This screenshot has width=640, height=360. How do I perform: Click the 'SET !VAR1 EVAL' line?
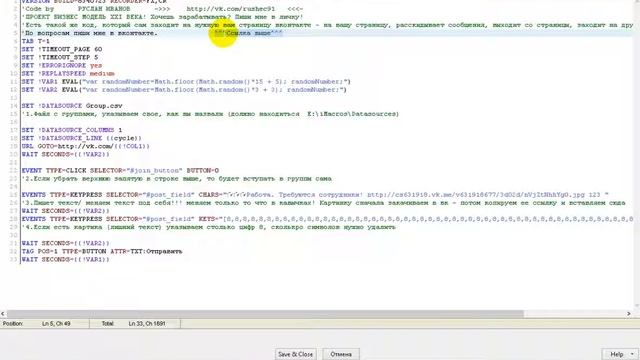point(186,82)
